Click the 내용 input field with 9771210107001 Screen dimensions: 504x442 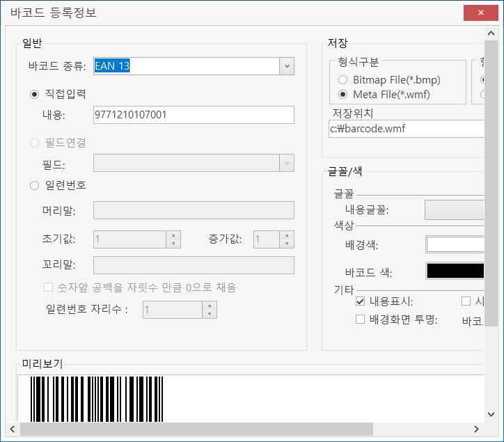pyautogui.click(x=194, y=115)
